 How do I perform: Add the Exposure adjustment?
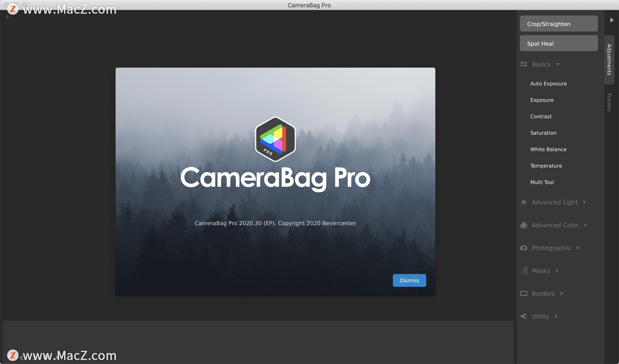click(x=542, y=100)
